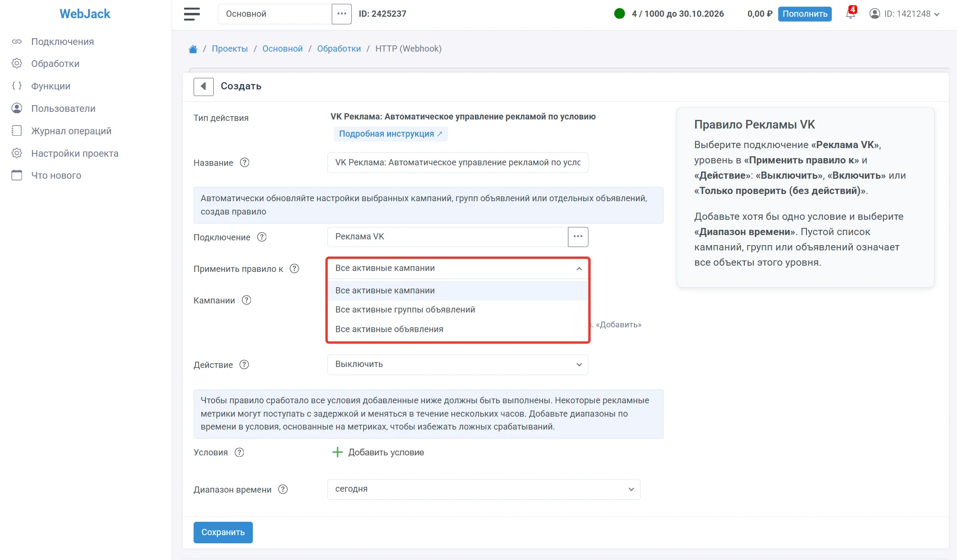Toggle the hamburger sidebar menu icon
Image resolution: width=957 pixels, height=560 pixels.
[x=192, y=14]
